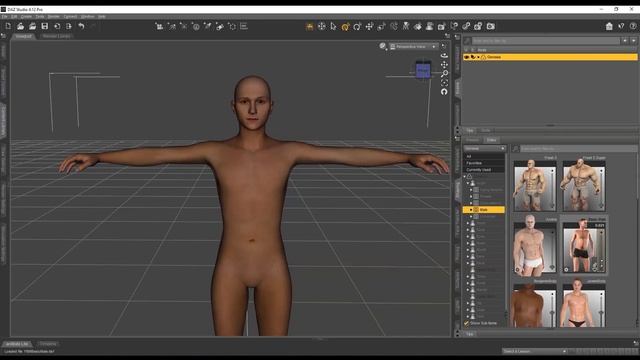Select the Scale tool icon

pos(381,27)
